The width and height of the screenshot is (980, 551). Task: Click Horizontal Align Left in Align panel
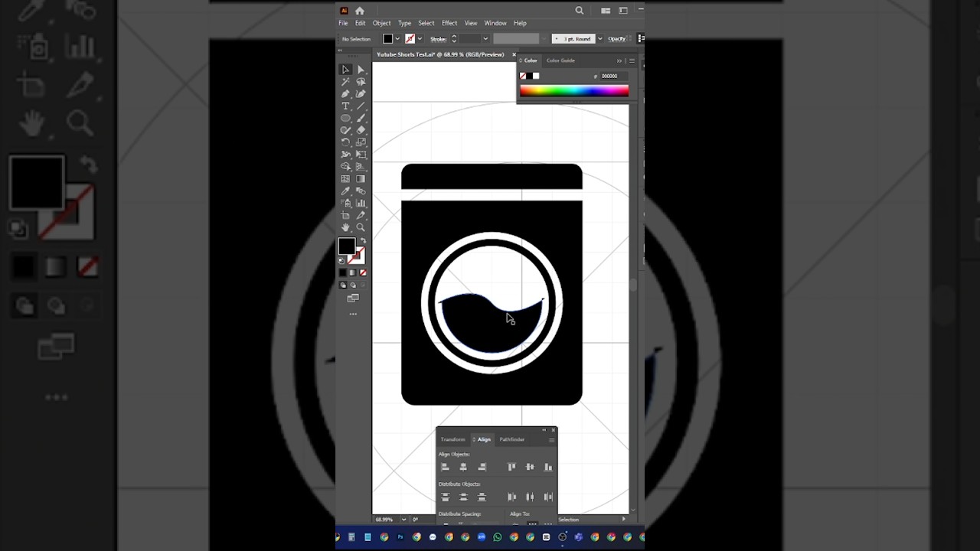[x=445, y=467]
